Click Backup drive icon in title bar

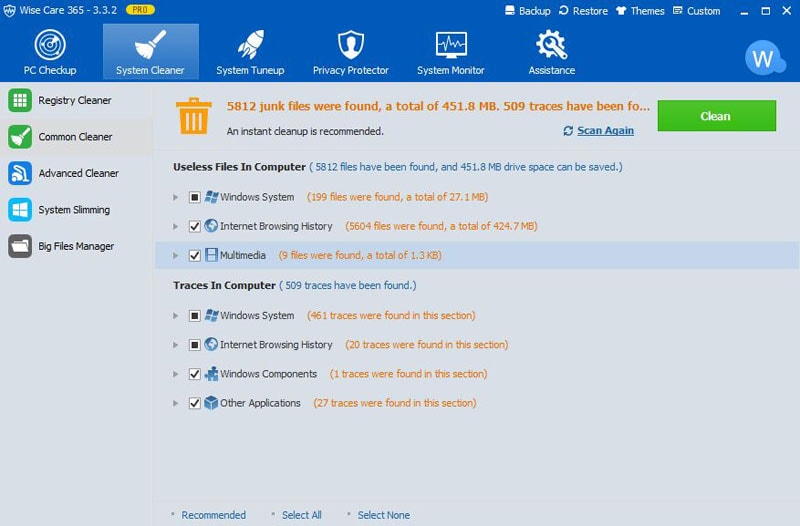(x=510, y=11)
